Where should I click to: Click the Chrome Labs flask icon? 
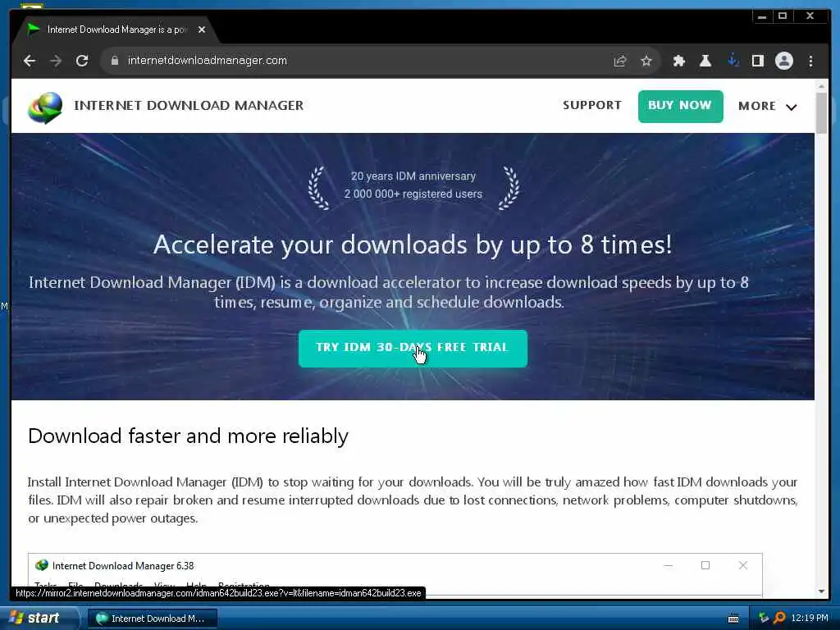(x=705, y=61)
